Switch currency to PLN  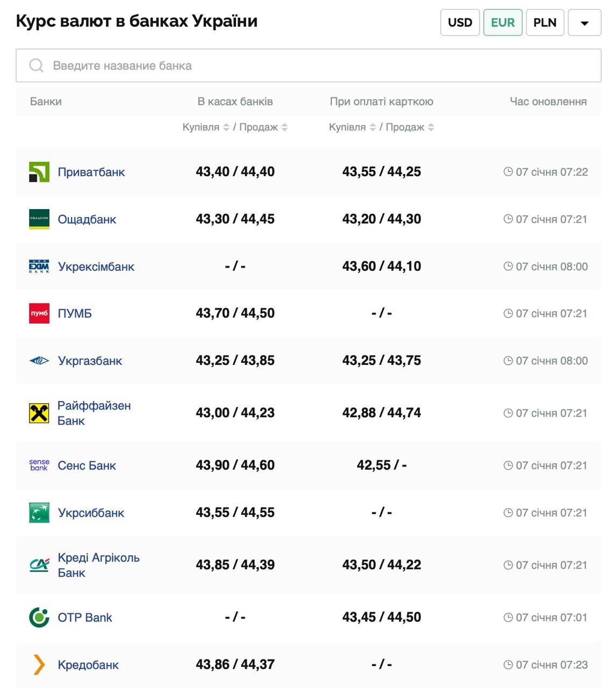tap(545, 23)
